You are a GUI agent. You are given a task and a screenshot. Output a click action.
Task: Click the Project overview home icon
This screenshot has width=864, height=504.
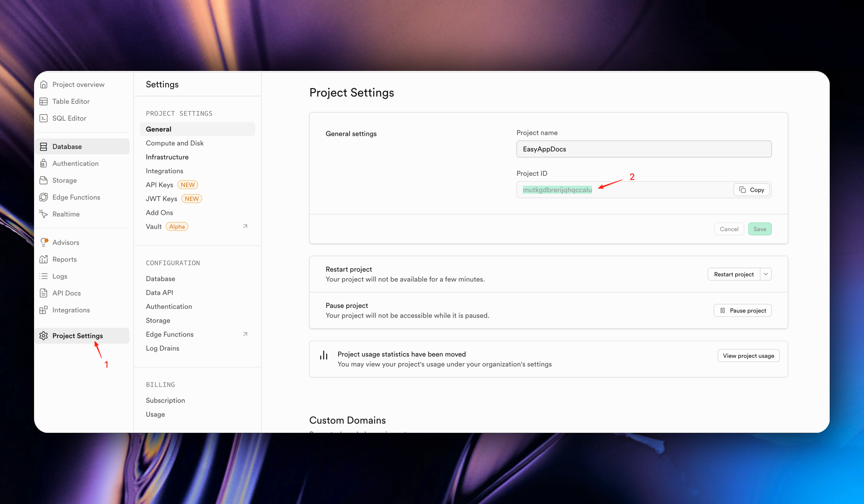(x=44, y=85)
